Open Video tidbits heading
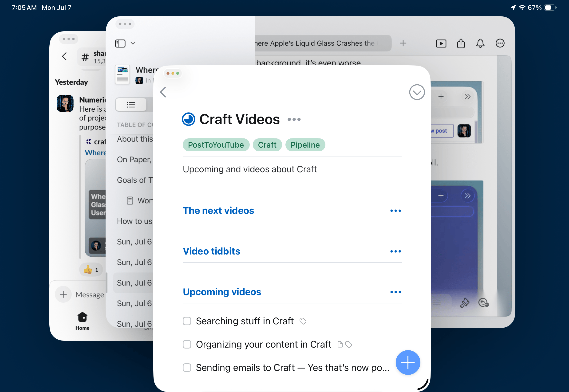This screenshot has height=392, width=569. point(212,251)
